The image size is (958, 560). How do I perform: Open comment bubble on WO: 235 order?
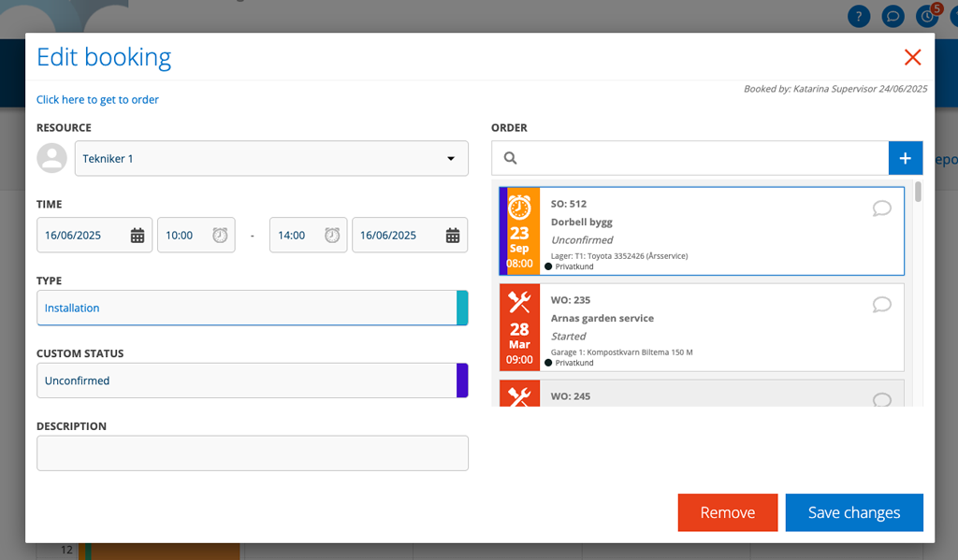pyautogui.click(x=881, y=305)
